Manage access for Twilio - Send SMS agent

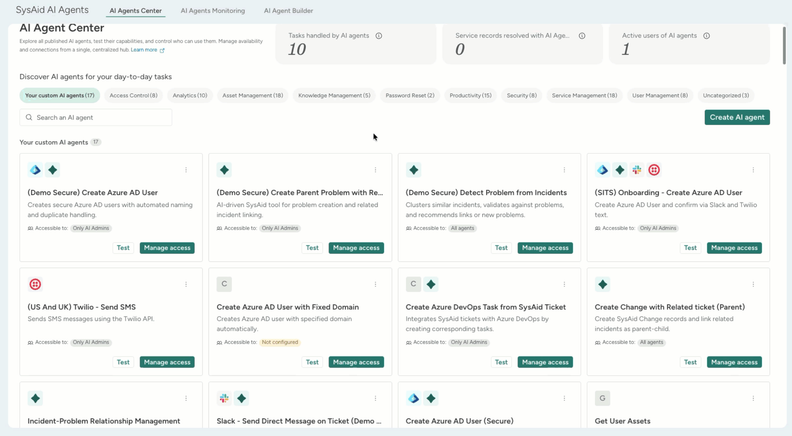point(167,362)
